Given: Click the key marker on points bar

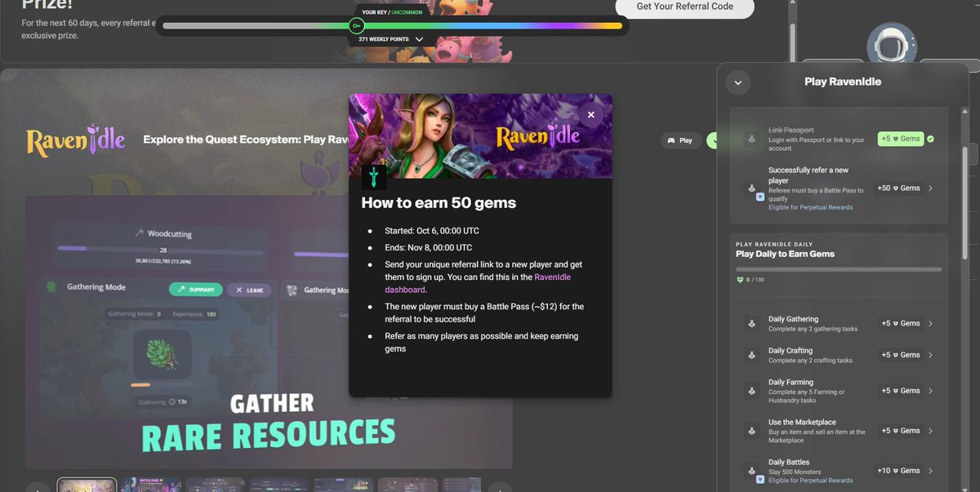Looking at the screenshot, I should [x=356, y=26].
